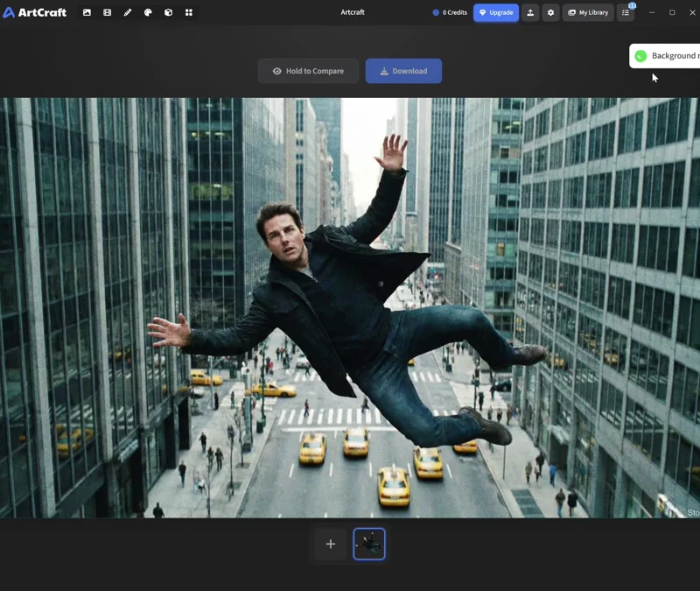Open My Library

click(588, 12)
